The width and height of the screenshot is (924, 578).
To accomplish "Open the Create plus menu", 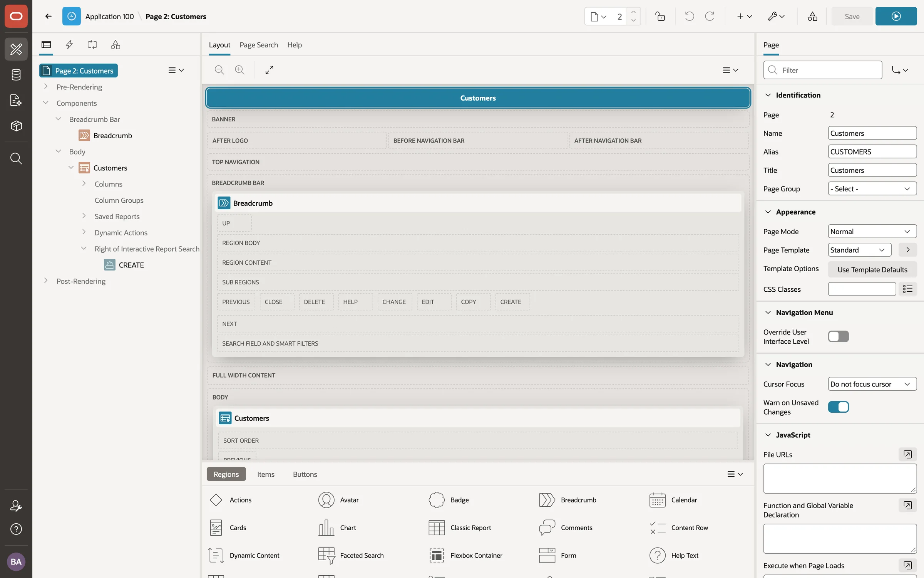I will tap(744, 16).
